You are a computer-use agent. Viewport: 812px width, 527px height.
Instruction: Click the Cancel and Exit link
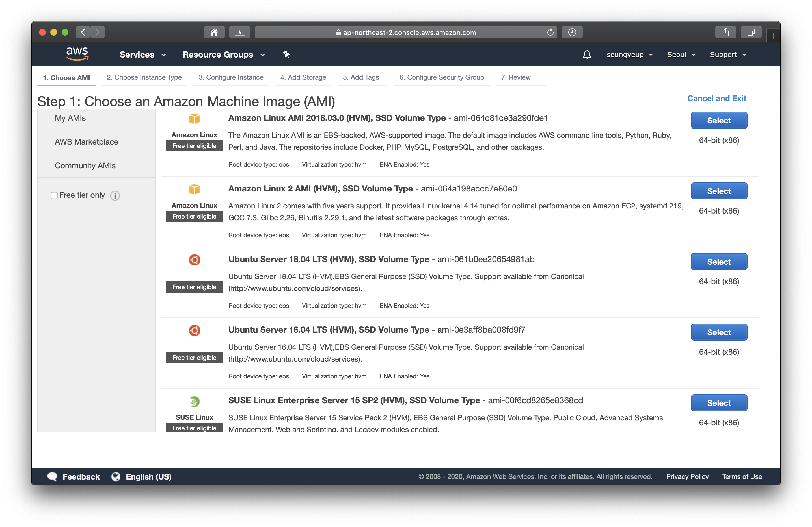716,98
